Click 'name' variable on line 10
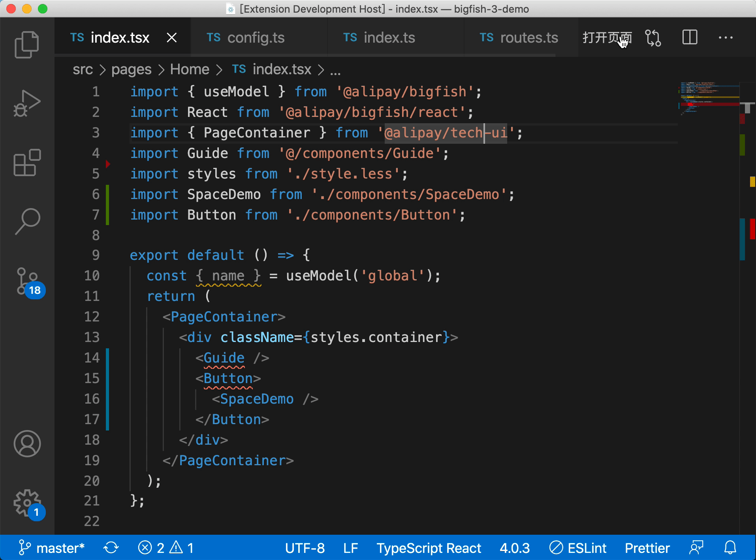The width and height of the screenshot is (756, 560). pos(228,276)
